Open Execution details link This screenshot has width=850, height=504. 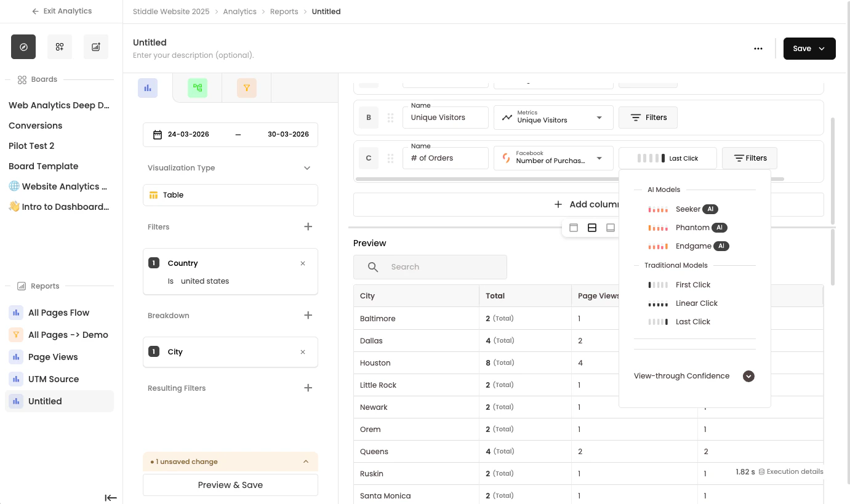791,471
